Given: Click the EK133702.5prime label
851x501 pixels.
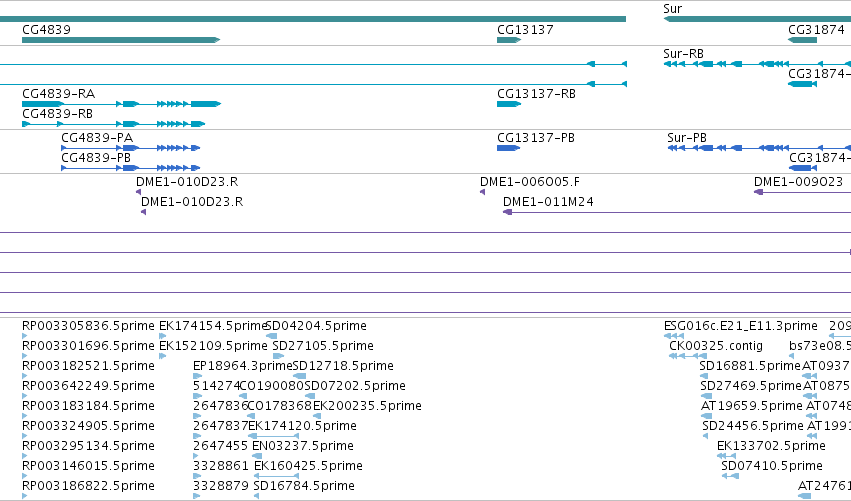Looking at the screenshot, I should (771, 446).
